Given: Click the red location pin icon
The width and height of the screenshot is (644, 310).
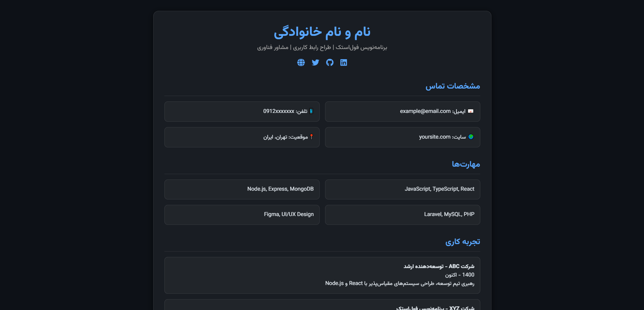Looking at the screenshot, I should click(312, 137).
